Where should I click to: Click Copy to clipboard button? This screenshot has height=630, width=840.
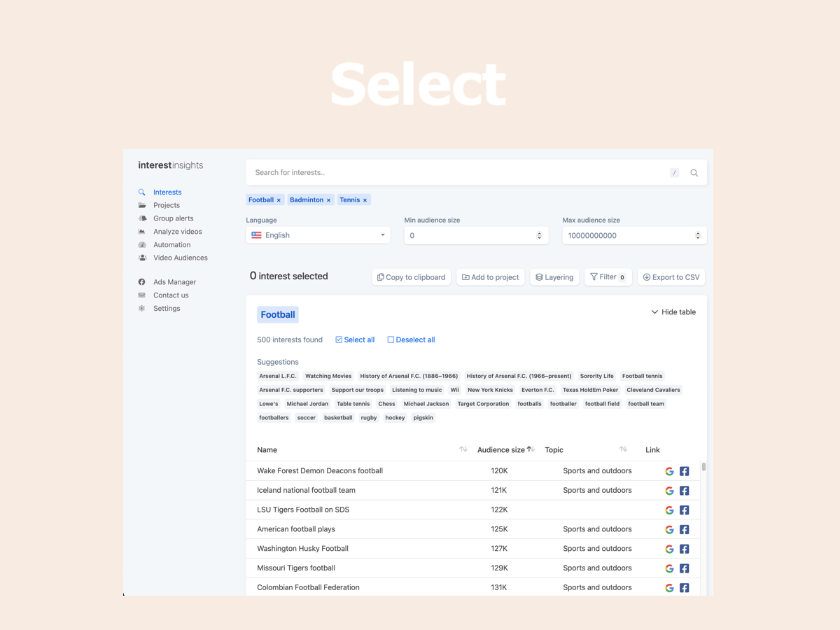pyautogui.click(x=412, y=277)
